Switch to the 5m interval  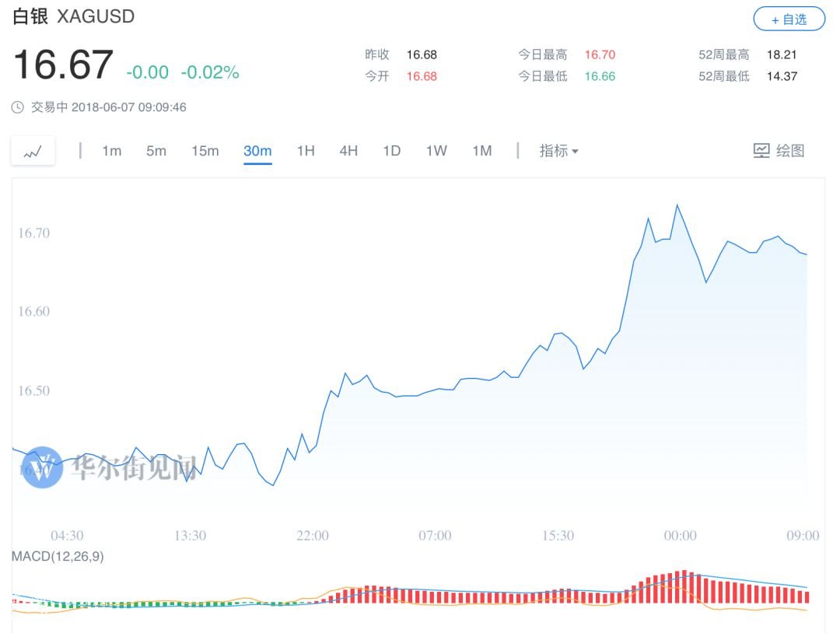click(156, 151)
